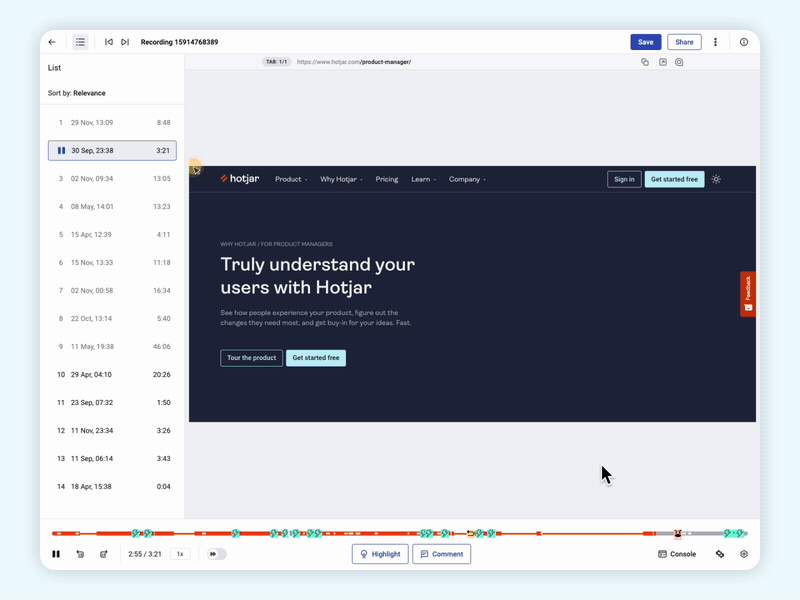Image resolution: width=800 pixels, height=600 pixels.
Task: Click the tag icon next to Console
Action: pyautogui.click(x=720, y=554)
